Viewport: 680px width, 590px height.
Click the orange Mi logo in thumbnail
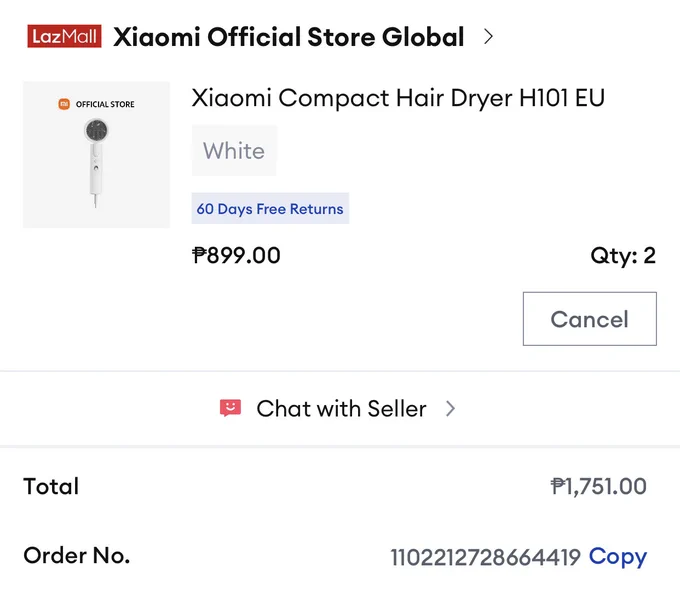tap(64, 104)
